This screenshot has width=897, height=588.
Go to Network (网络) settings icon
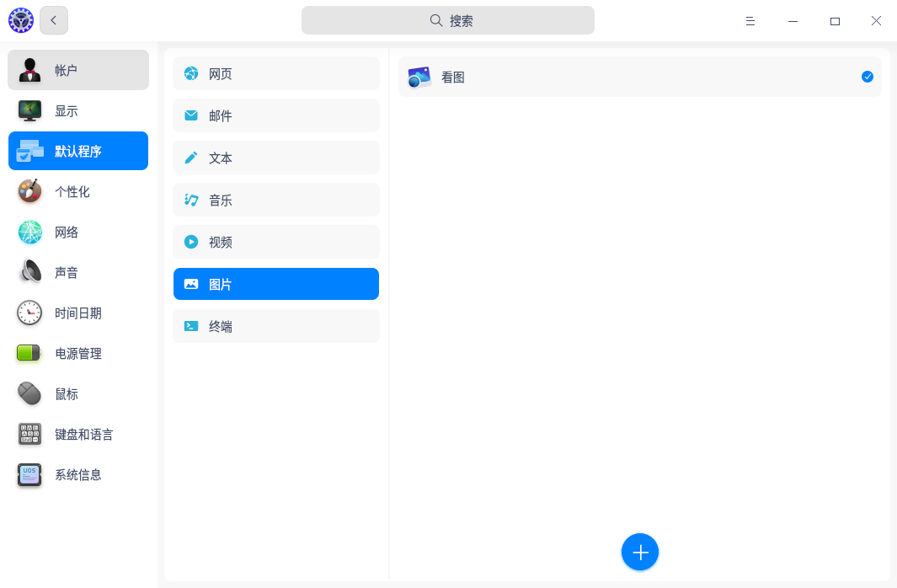coord(30,232)
